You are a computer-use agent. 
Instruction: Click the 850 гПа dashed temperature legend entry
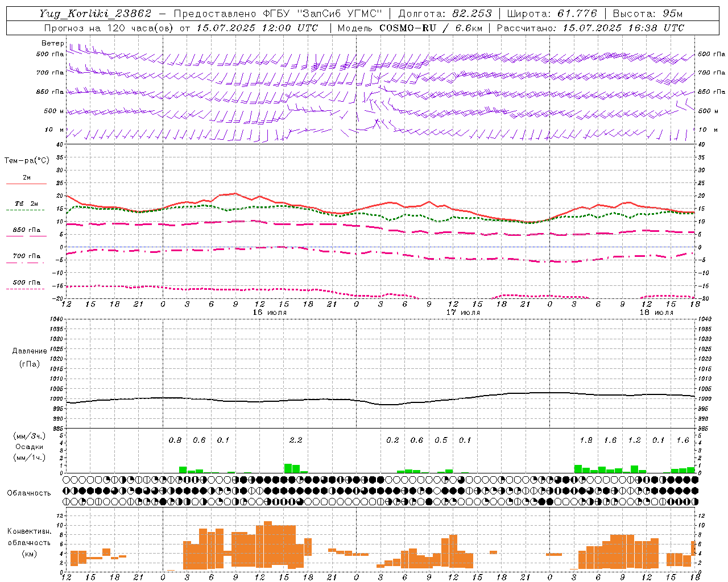tap(26, 231)
